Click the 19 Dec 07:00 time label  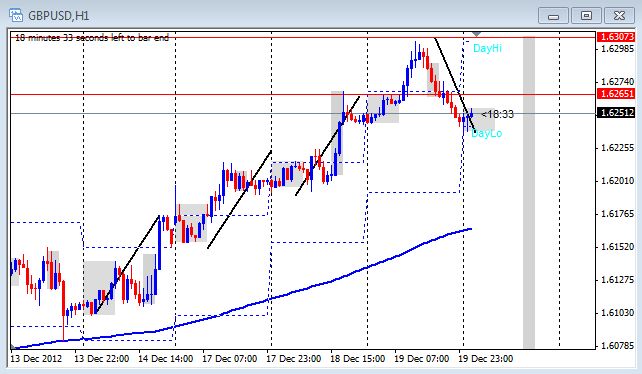click(x=421, y=359)
